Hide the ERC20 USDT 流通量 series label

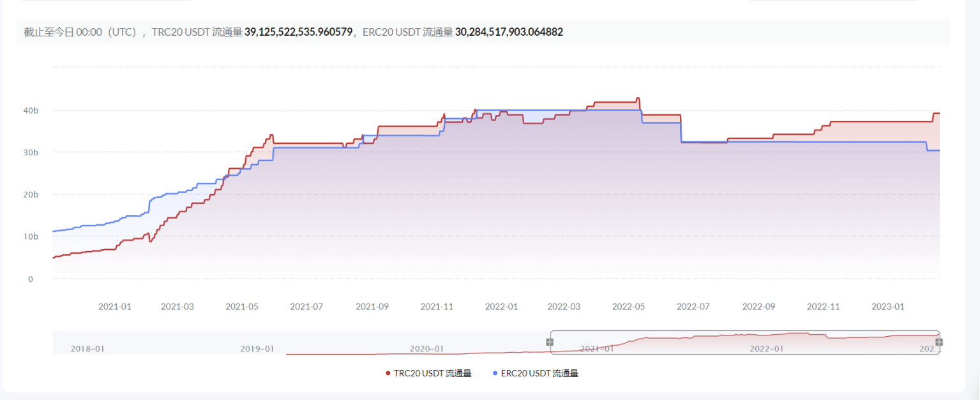(539, 373)
